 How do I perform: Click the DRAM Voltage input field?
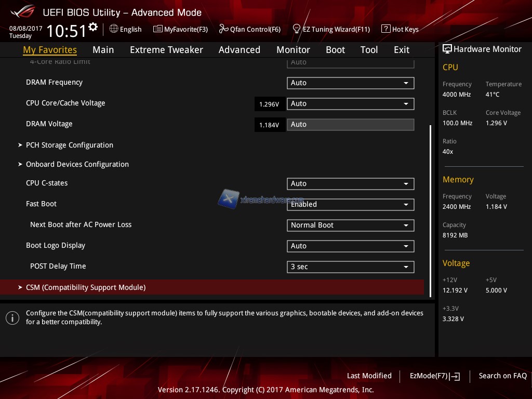tap(350, 125)
